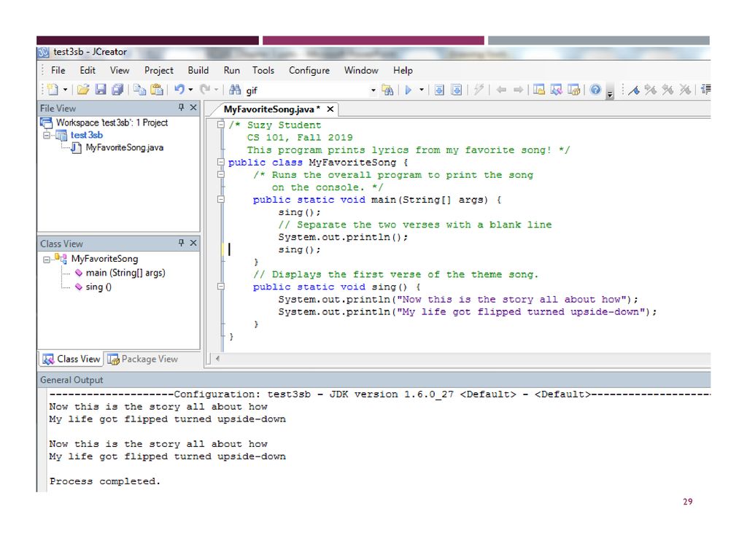Click the Copy toolbar icon
Screen dimensions: 747x560
tap(139, 90)
